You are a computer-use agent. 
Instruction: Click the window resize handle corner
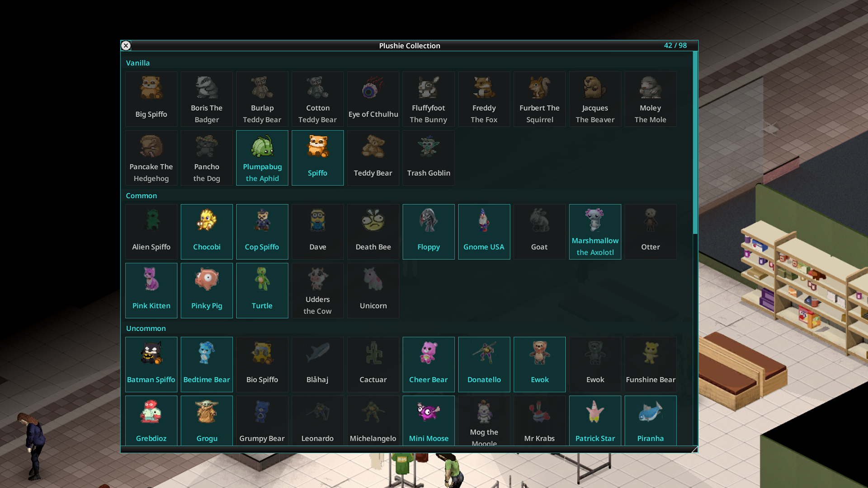694,449
